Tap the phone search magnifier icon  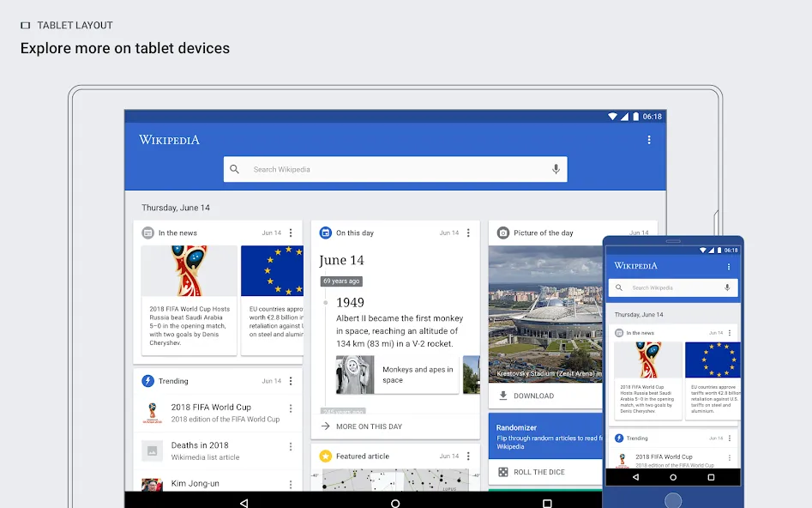619,287
